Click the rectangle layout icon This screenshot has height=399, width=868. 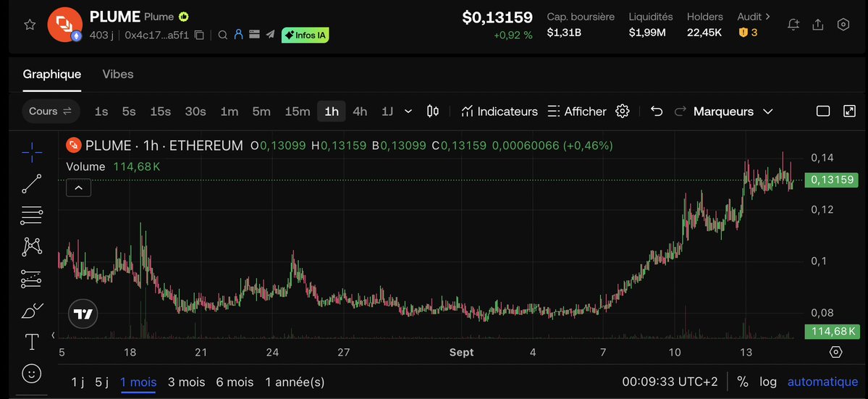pyautogui.click(x=823, y=112)
